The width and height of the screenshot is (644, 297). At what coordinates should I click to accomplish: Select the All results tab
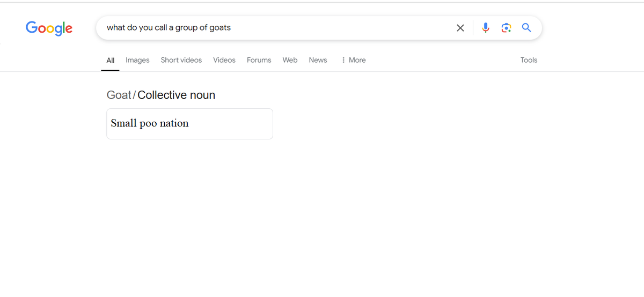click(110, 60)
